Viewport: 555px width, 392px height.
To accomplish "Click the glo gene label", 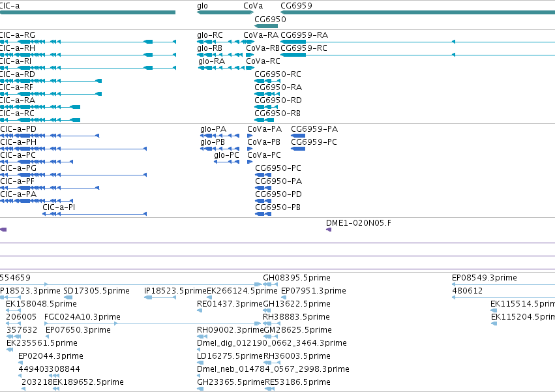I will [202, 6].
